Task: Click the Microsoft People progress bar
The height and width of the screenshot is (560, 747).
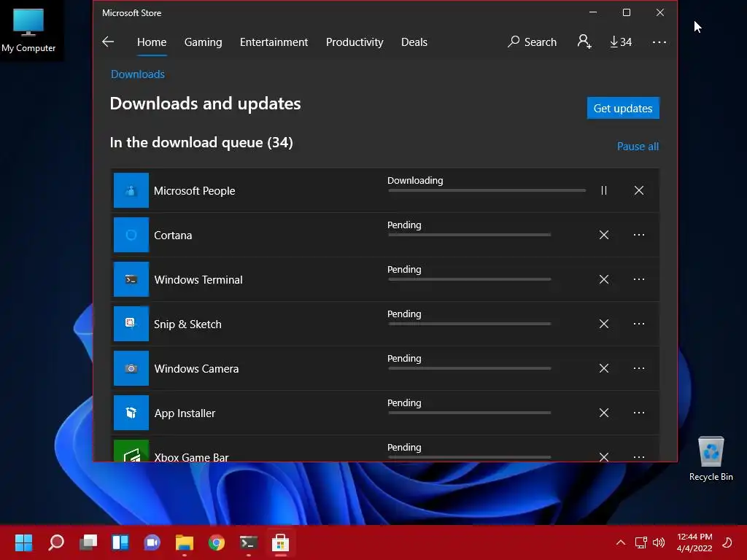Action: tap(487, 190)
